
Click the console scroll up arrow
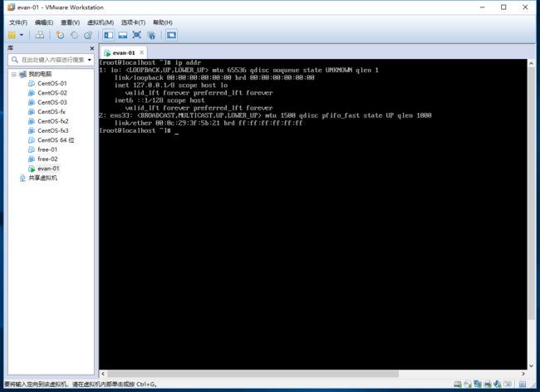531,63
